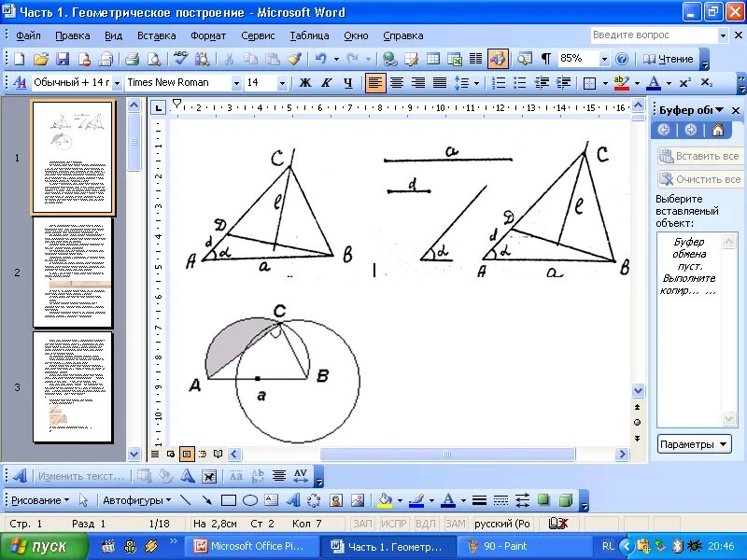Toggle Bold formatting (Ж)

click(x=305, y=83)
